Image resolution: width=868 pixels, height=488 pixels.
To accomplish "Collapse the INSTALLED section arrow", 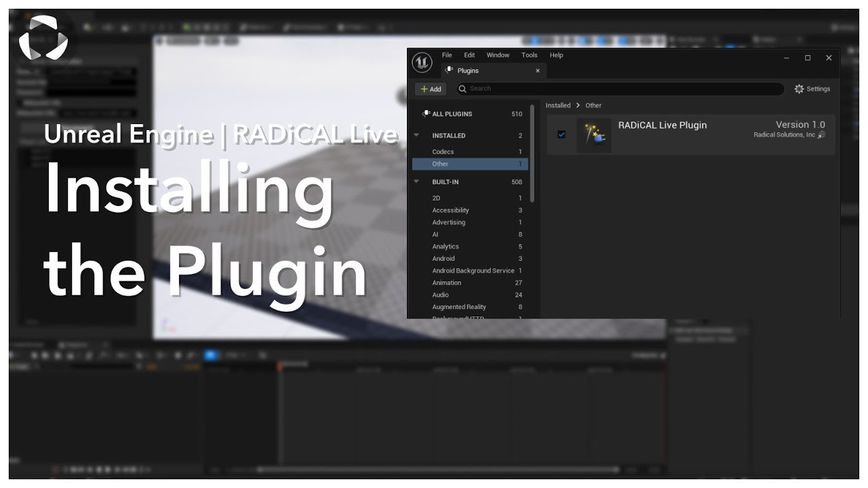I will 417,136.
